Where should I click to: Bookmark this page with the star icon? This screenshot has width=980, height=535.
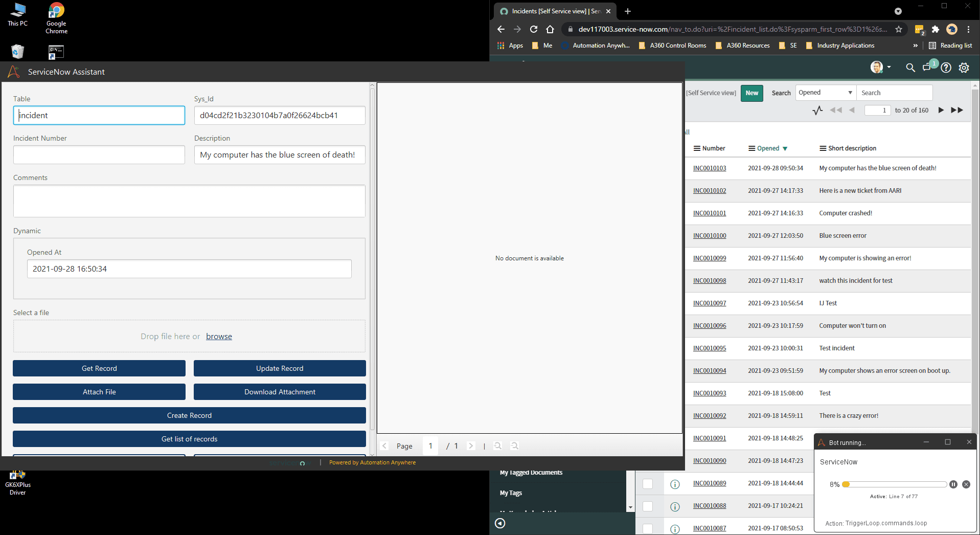899,29
